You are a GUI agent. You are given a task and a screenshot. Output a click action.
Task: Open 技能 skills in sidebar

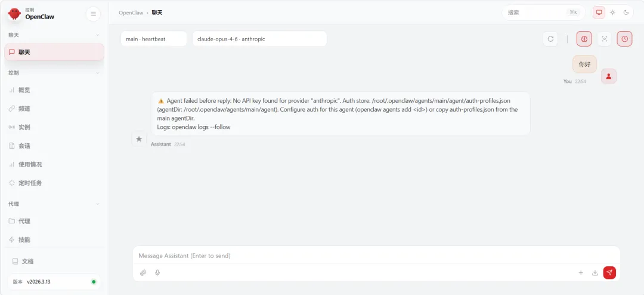point(54,239)
